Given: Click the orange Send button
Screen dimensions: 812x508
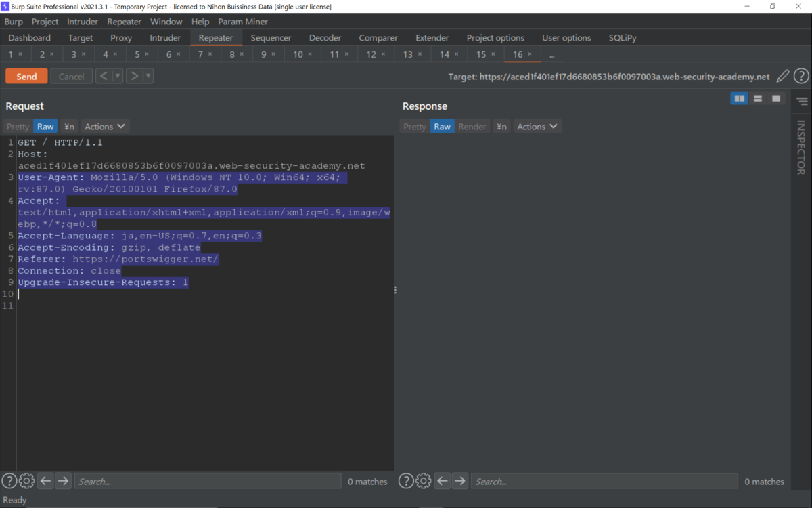Looking at the screenshot, I should pyautogui.click(x=26, y=77).
